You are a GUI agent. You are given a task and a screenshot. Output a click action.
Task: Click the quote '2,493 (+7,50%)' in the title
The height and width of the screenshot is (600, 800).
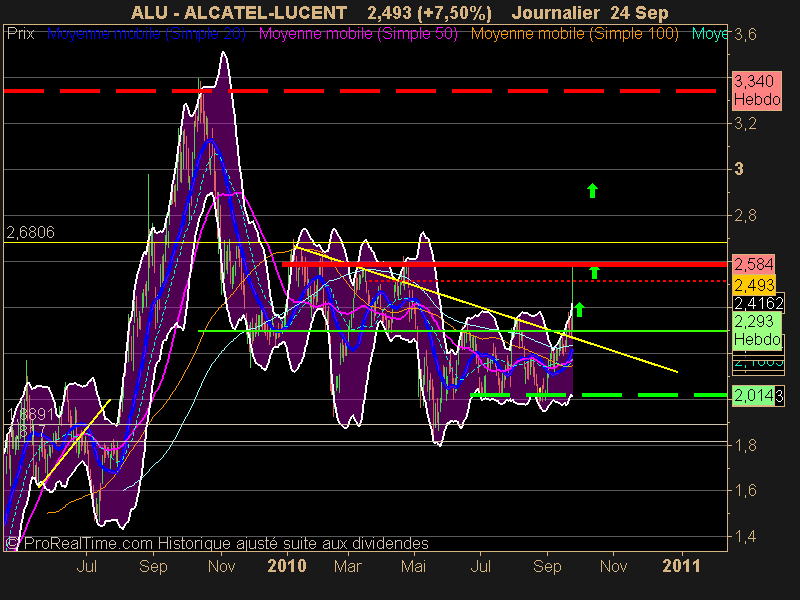point(429,12)
